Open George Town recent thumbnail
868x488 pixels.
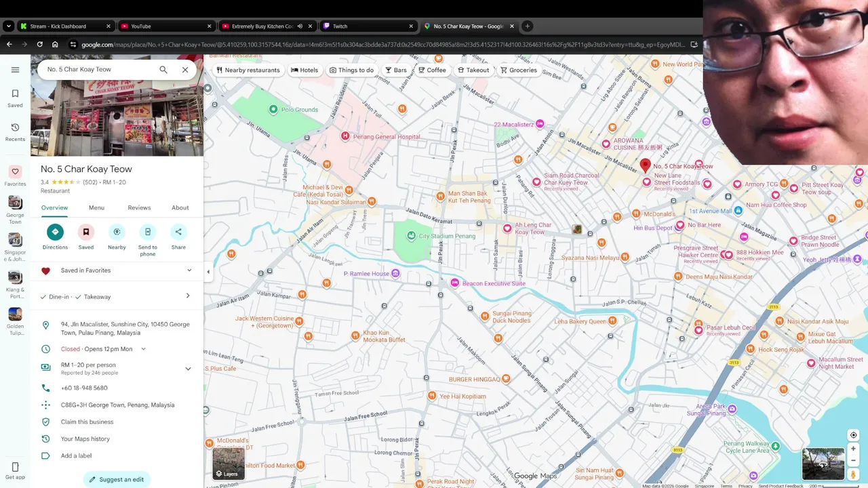point(15,203)
